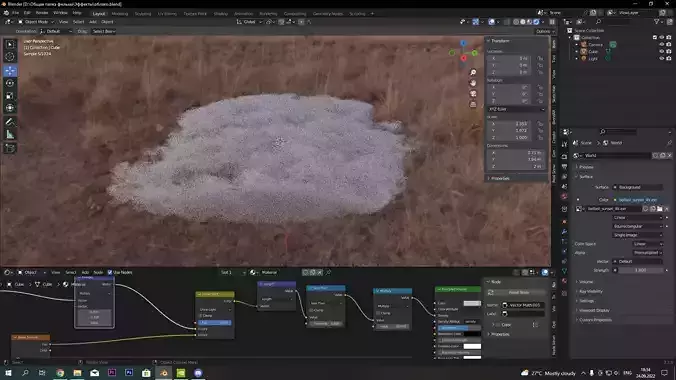The width and height of the screenshot is (676, 380).
Task: Click the red X axis navigation gizmo
Action: [463, 58]
